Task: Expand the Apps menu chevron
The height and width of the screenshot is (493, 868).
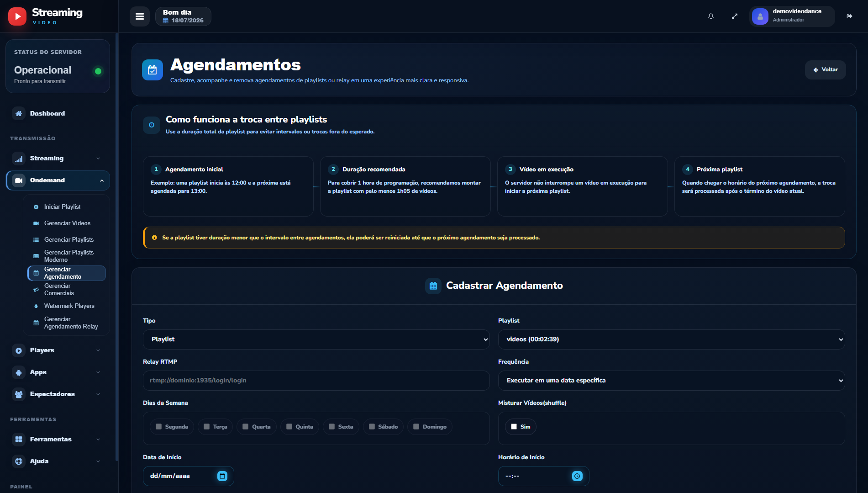Action: 98,372
